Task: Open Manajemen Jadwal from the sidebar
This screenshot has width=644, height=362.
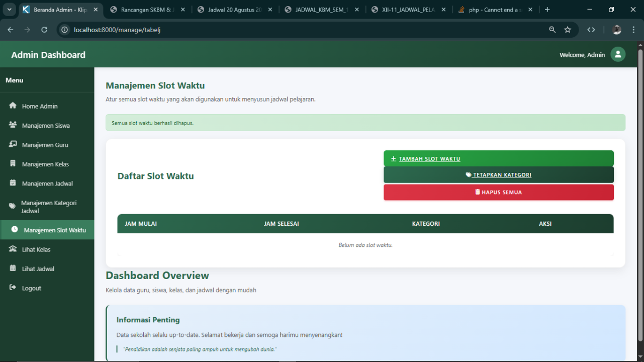Action: [47, 184]
